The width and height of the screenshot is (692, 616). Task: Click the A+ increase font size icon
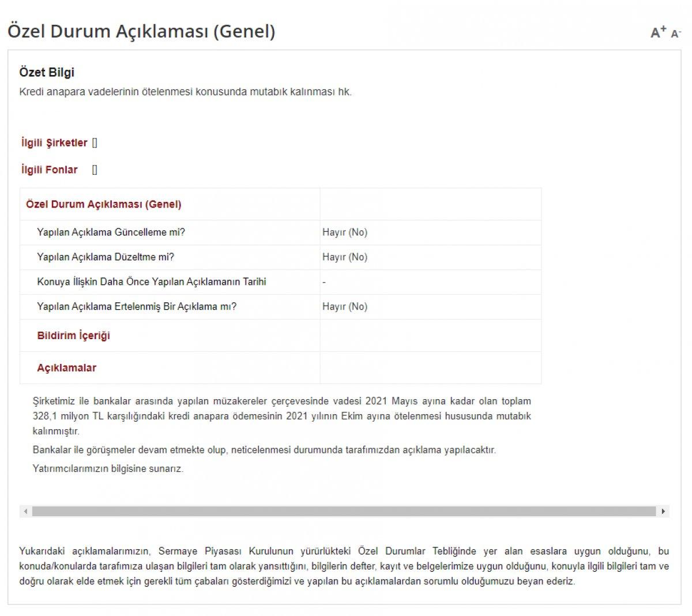pos(656,33)
